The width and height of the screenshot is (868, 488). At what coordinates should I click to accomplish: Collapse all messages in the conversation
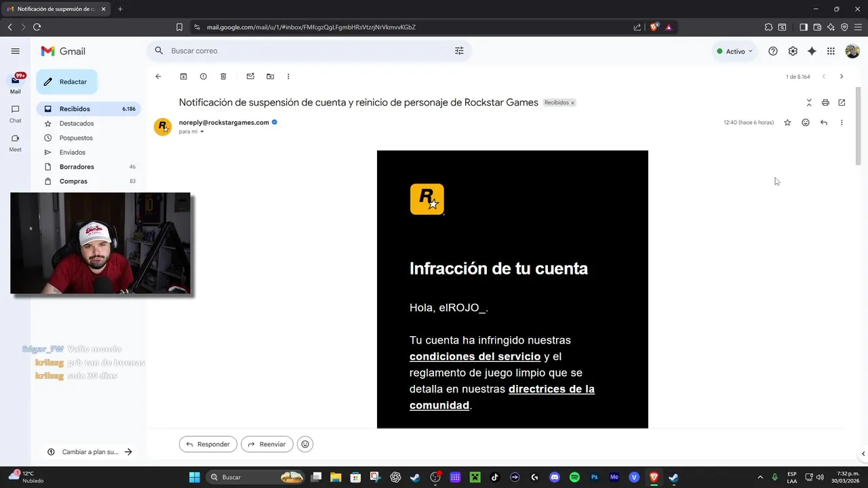point(809,103)
